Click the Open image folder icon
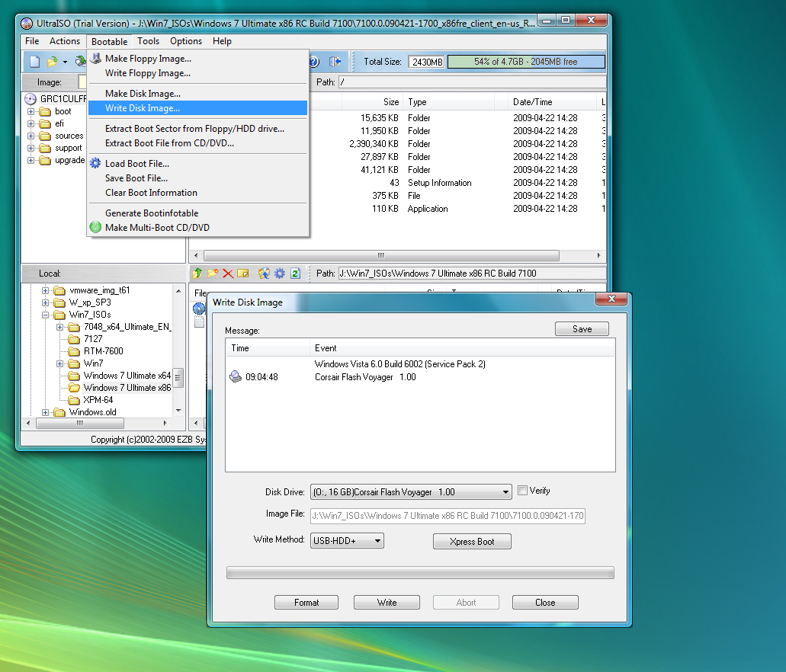The image size is (786, 672). tap(52, 62)
